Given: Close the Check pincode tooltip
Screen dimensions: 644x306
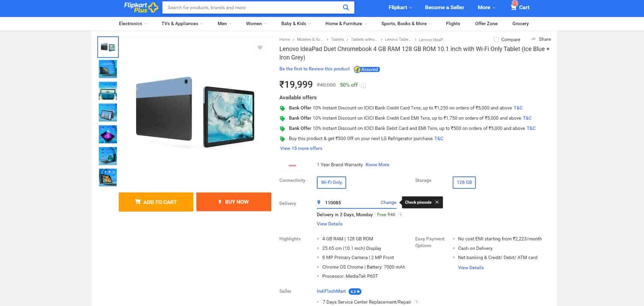Looking at the screenshot, I should (437, 202).
